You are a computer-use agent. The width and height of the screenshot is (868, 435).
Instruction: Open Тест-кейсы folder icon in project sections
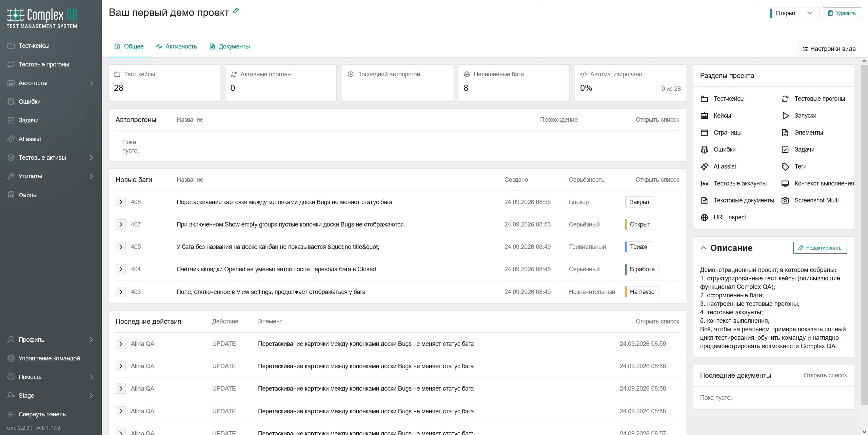tap(704, 99)
